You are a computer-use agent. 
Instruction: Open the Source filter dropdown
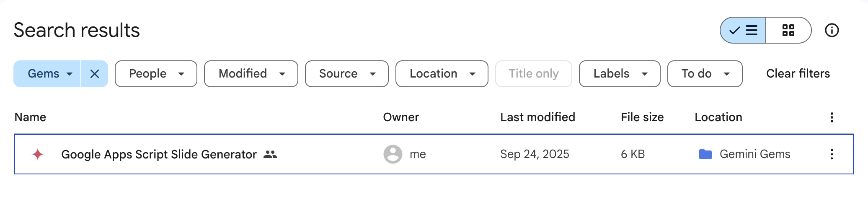click(x=346, y=74)
